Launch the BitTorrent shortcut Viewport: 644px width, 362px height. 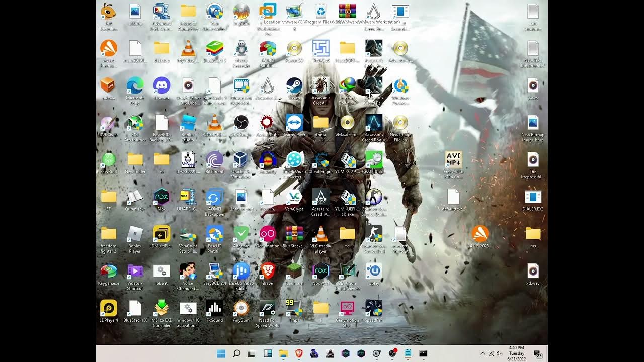pyautogui.click(x=214, y=162)
